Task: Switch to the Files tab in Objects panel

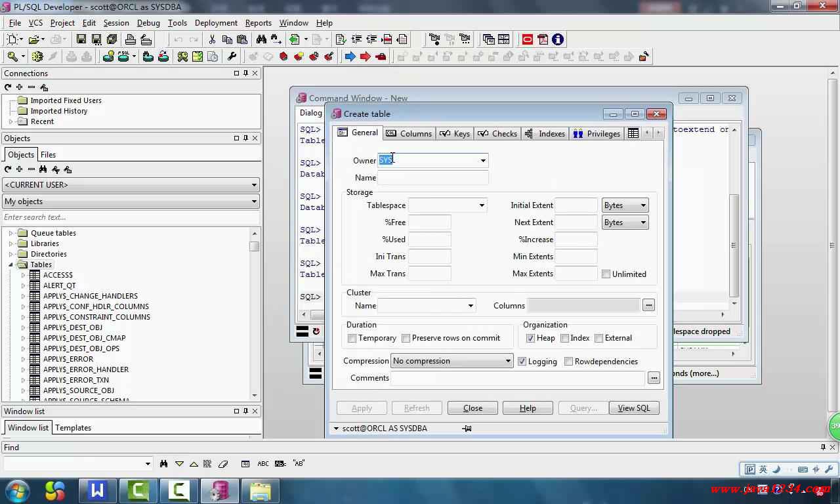Action: pyautogui.click(x=48, y=155)
